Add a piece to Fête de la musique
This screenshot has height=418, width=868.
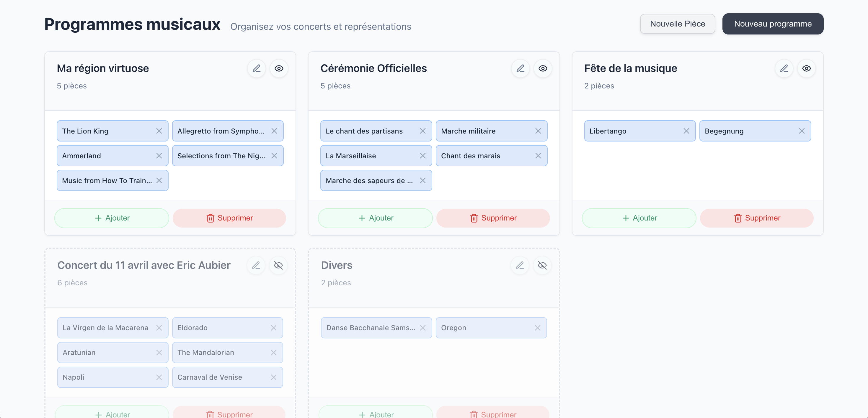pyautogui.click(x=639, y=218)
